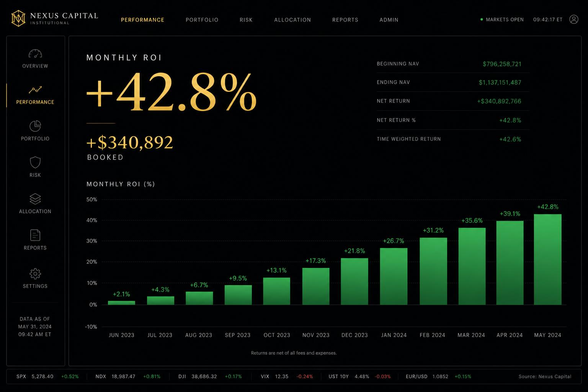Screen dimensions: 588x392
Task: Click the Monthly ROI (%) chart title
Action: (x=121, y=184)
